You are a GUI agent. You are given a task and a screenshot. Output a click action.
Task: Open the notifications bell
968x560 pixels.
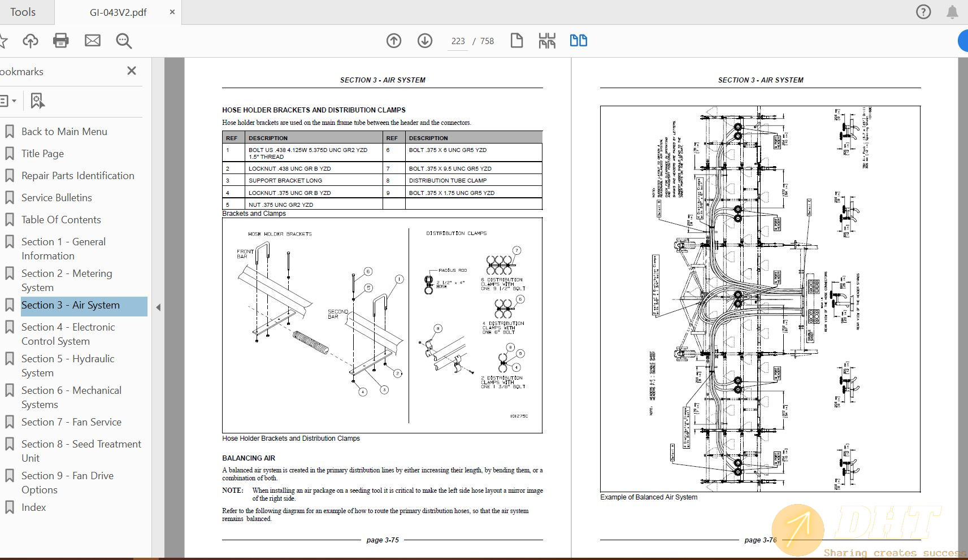tap(952, 12)
